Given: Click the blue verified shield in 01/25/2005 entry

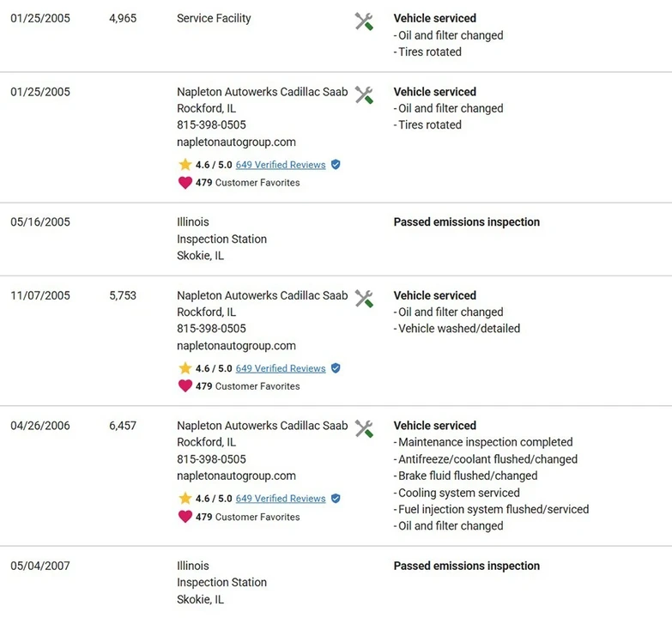Looking at the screenshot, I should click(x=336, y=165).
